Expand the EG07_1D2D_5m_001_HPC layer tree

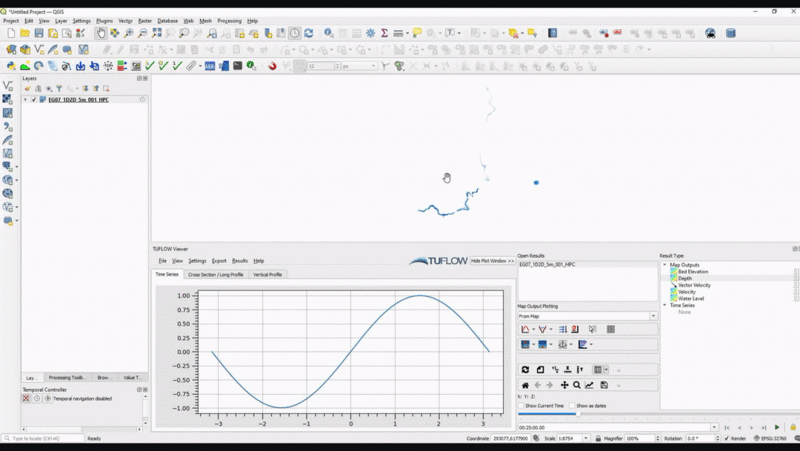tap(25, 99)
